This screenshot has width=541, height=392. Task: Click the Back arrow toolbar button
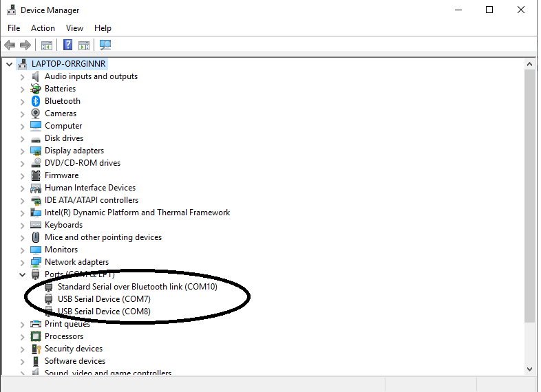(x=10, y=45)
